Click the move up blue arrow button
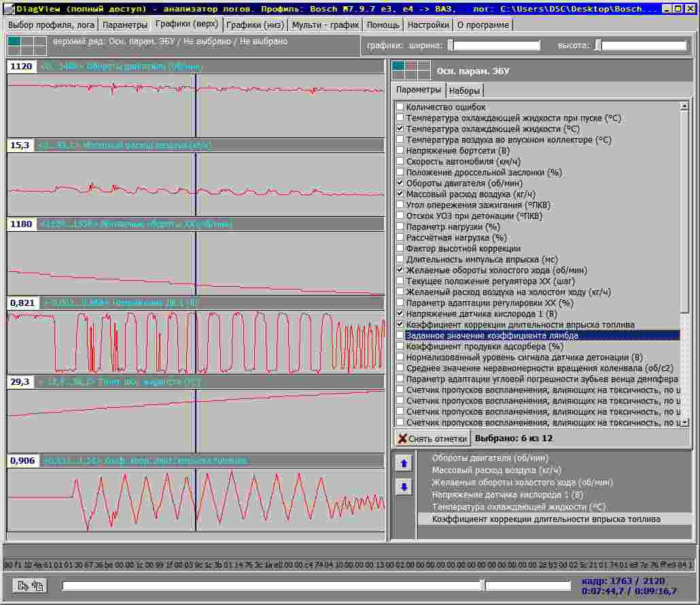Viewport: 700px width, 605px height. pos(404,464)
